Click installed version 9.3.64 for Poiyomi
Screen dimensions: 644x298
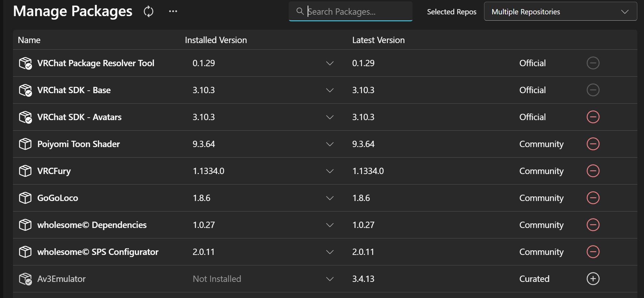[203, 144]
